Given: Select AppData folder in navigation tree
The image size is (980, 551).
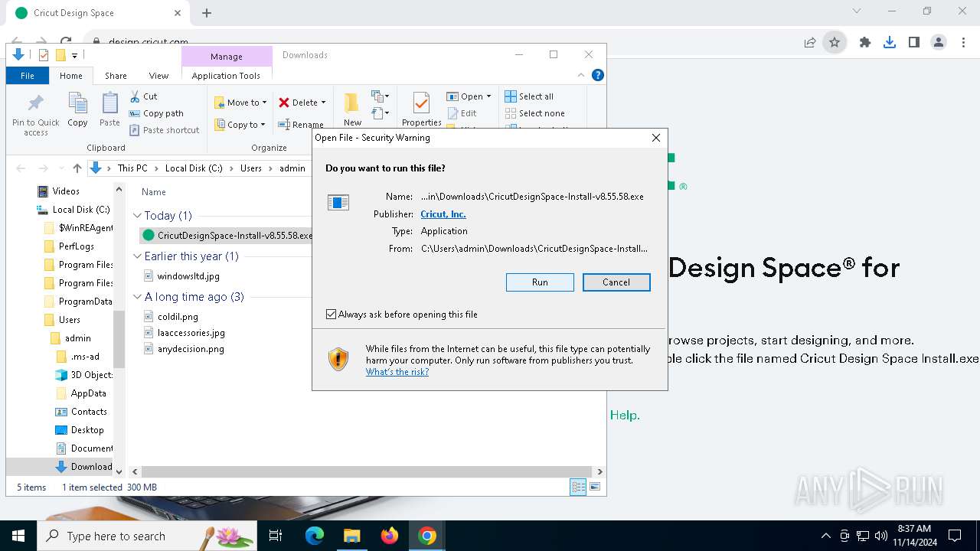Looking at the screenshot, I should [x=89, y=393].
